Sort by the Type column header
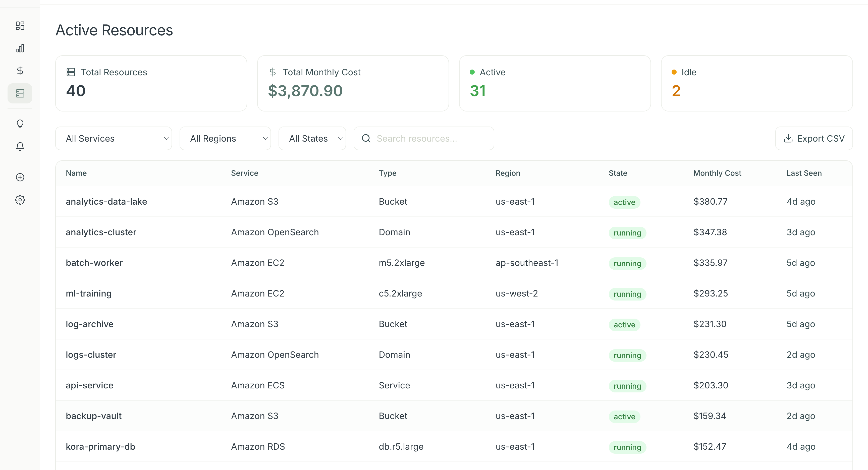Screen dimensions: 868x470 (x=388, y=173)
